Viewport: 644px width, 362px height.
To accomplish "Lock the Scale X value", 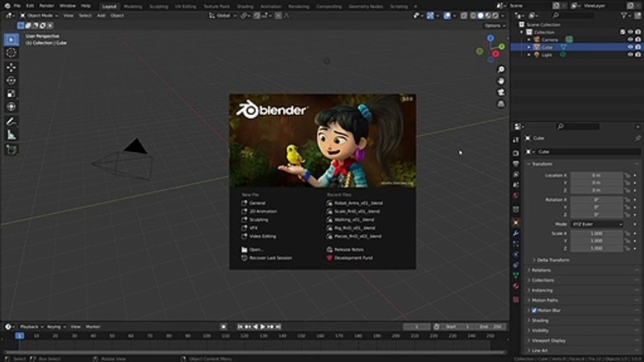I will [627, 234].
